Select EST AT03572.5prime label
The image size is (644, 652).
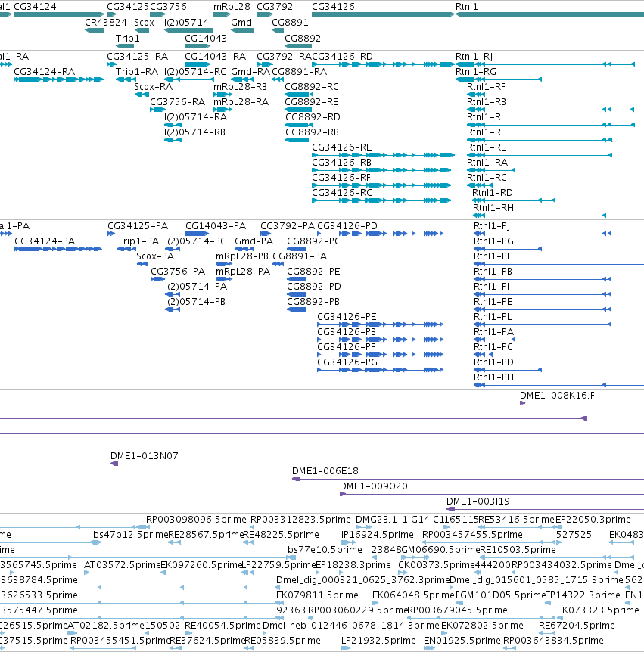click(x=123, y=565)
